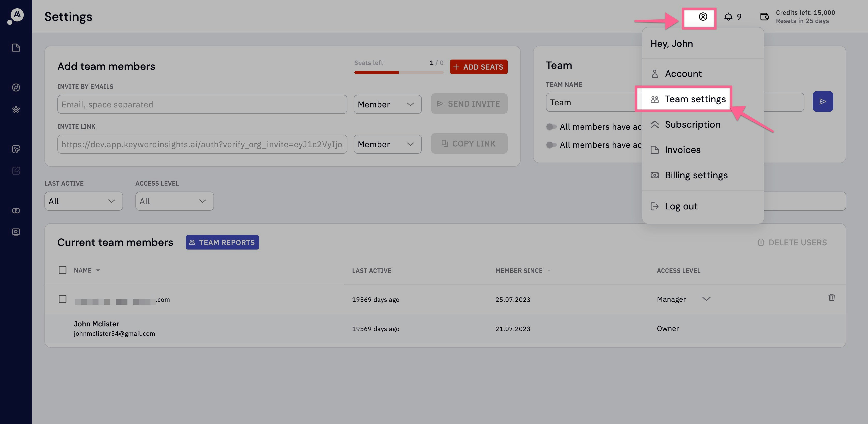Click the cluster flower icon in sidebar

16,110
